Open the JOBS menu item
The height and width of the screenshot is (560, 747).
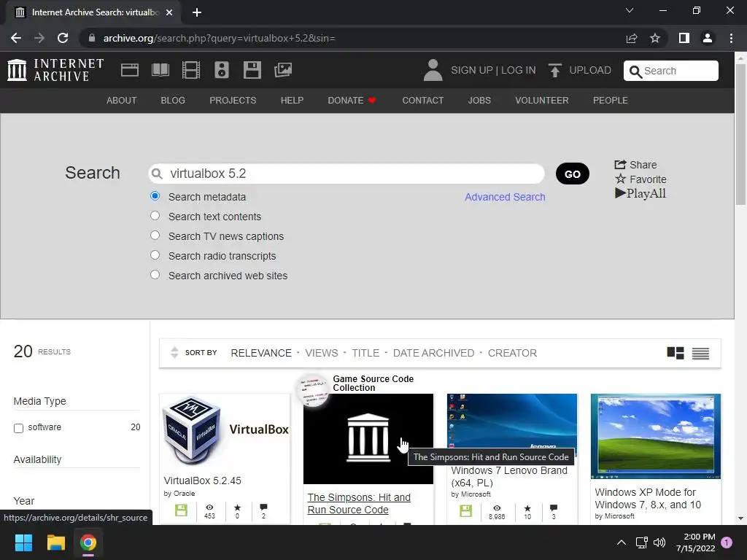pyautogui.click(x=479, y=101)
